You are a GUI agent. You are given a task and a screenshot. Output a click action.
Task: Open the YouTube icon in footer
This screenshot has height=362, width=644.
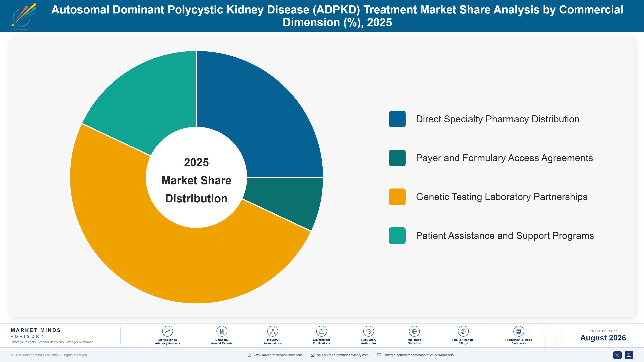[629, 355]
